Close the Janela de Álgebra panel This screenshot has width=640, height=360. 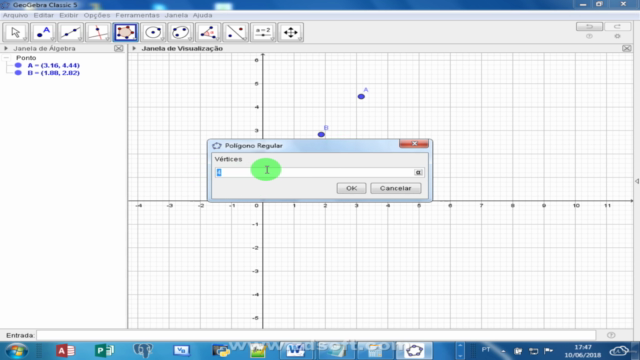tap(119, 49)
